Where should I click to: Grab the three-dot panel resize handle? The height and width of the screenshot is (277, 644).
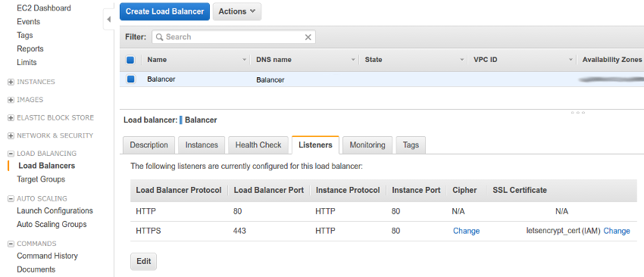click(577, 112)
